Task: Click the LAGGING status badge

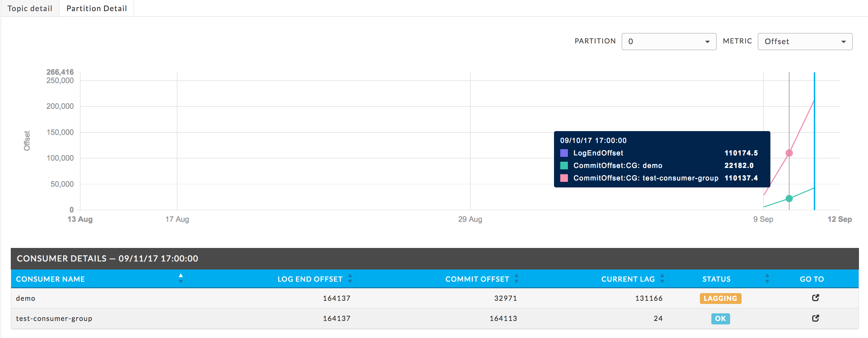Action: 720,298
